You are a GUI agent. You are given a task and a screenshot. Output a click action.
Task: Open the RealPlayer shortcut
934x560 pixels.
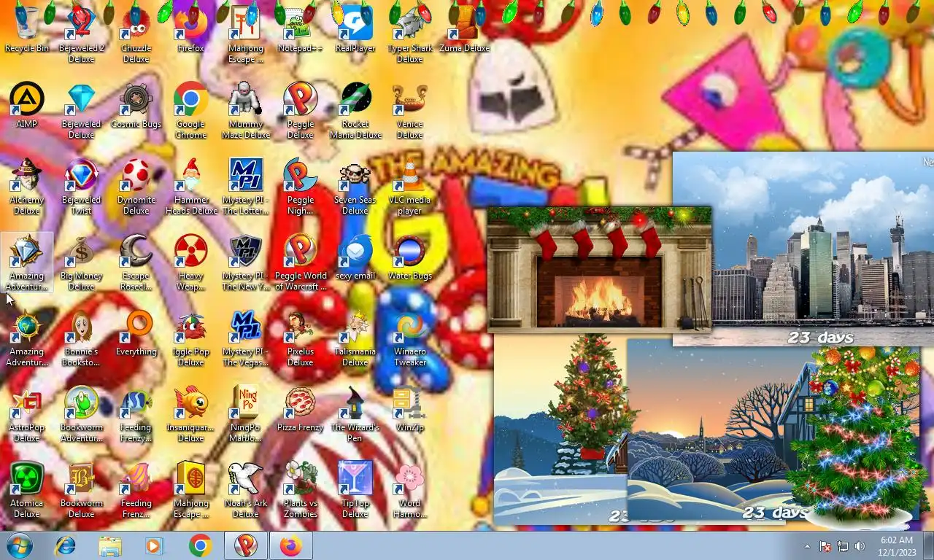355,30
